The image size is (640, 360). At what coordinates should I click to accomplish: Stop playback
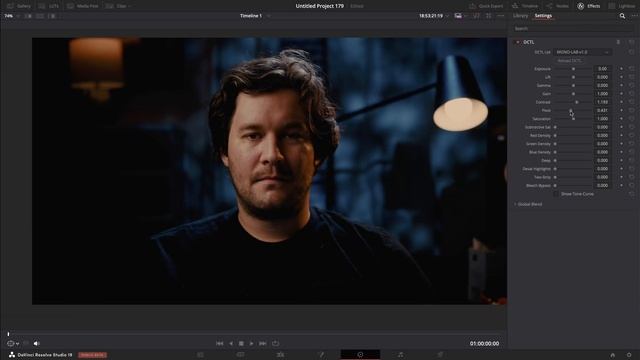(x=241, y=344)
